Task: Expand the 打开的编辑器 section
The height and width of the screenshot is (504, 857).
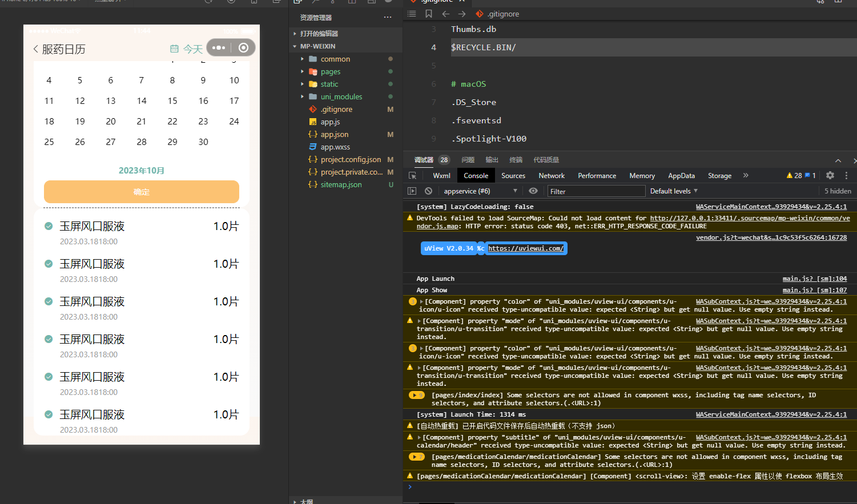Action: click(x=295, y=34)
